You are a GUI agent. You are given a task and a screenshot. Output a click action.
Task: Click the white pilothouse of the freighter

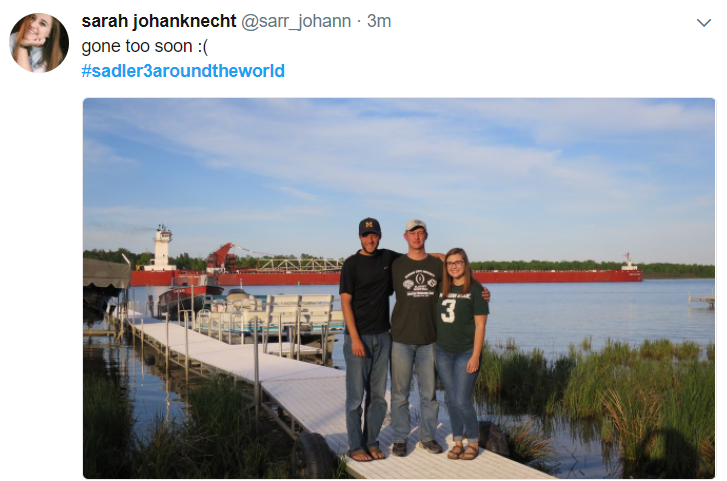162,248
